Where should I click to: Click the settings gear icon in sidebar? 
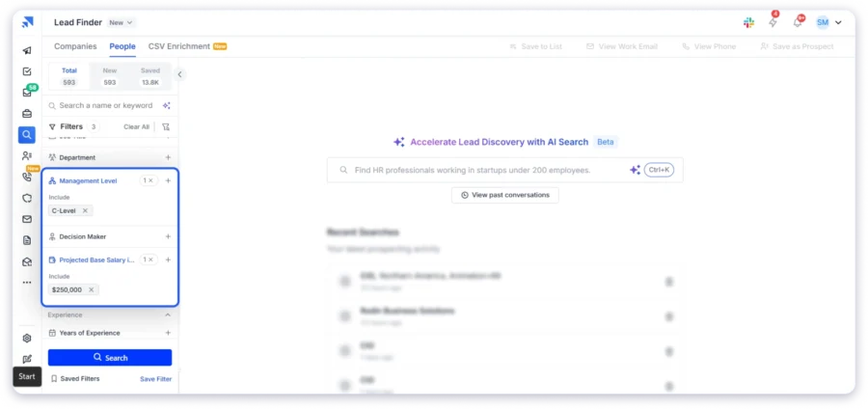pos(27,339)
